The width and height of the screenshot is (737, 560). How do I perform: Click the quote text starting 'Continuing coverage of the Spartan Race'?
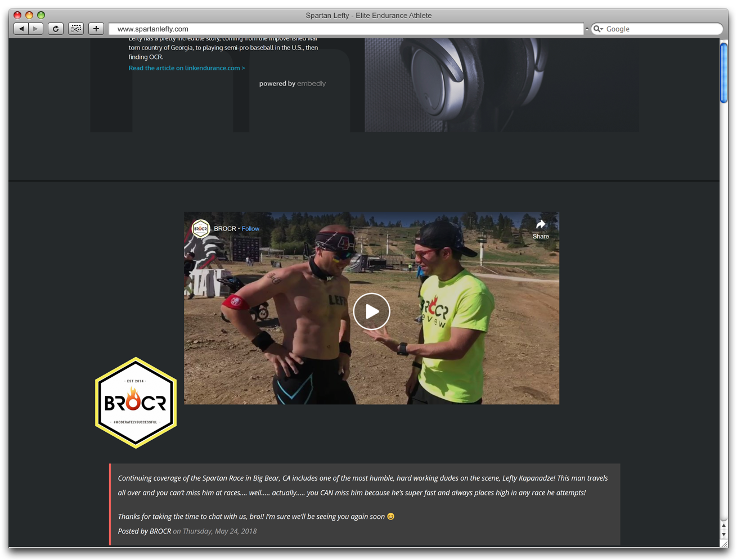363,485
